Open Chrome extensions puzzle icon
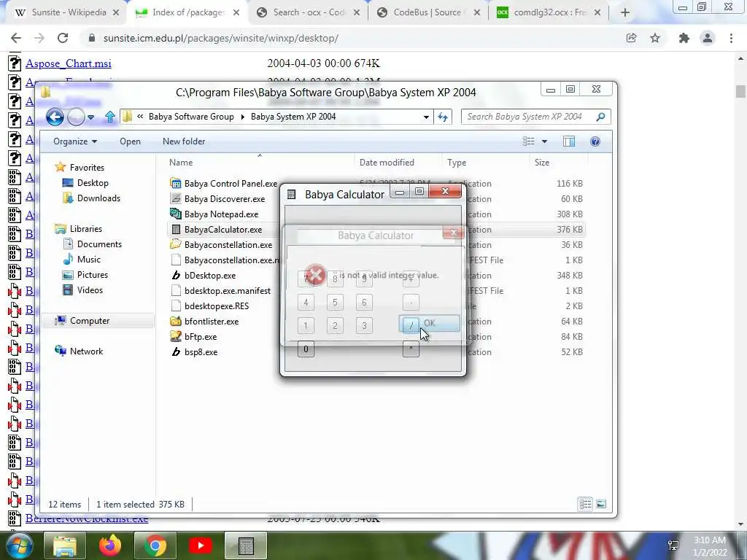 [x=684, y=38]
